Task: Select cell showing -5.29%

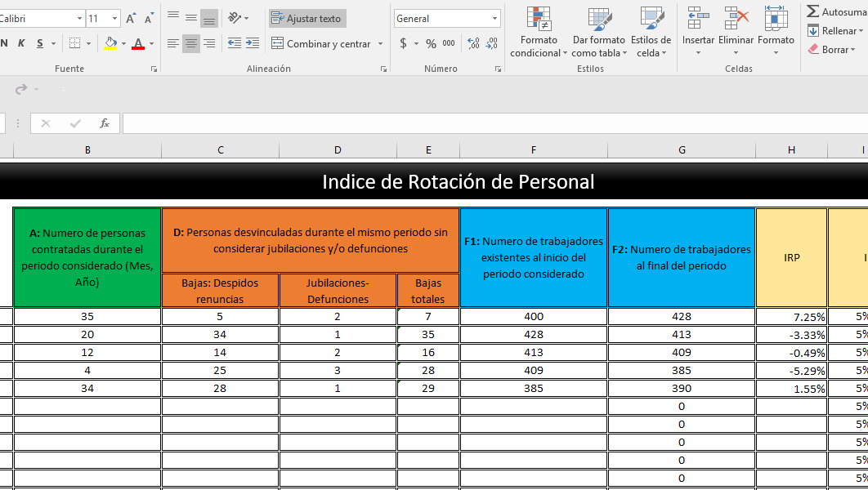Action: point(792,371)
